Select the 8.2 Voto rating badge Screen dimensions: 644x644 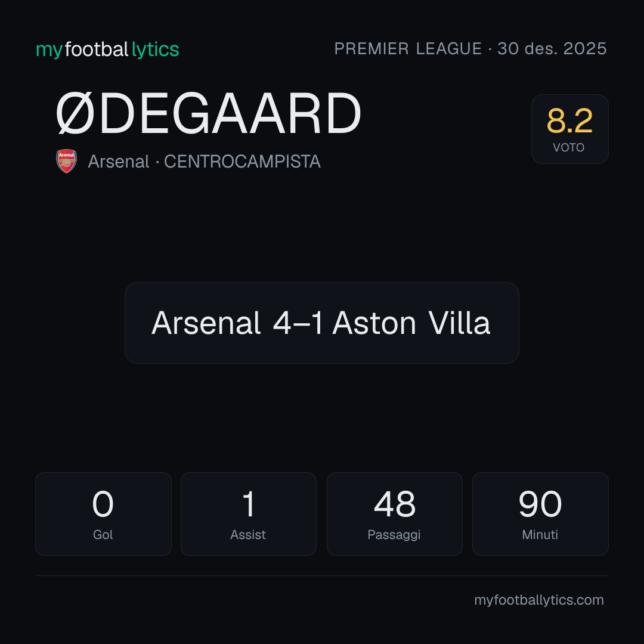tap(569, 129)
